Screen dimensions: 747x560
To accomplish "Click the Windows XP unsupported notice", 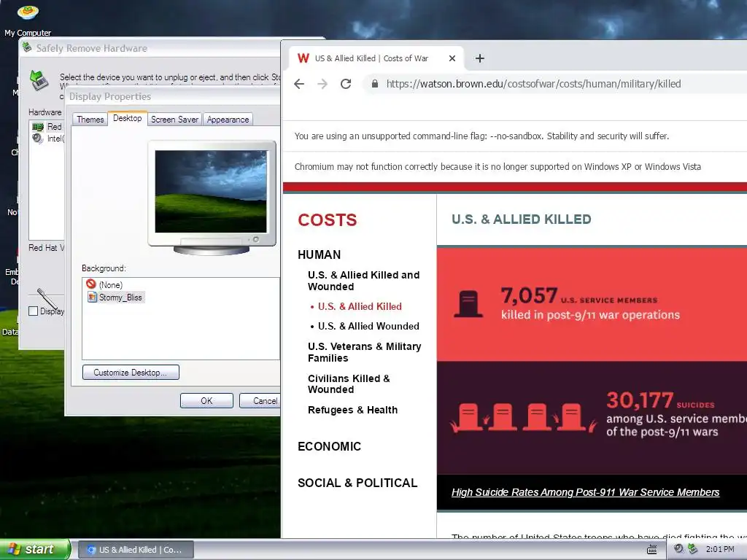I will pos(498,167).
